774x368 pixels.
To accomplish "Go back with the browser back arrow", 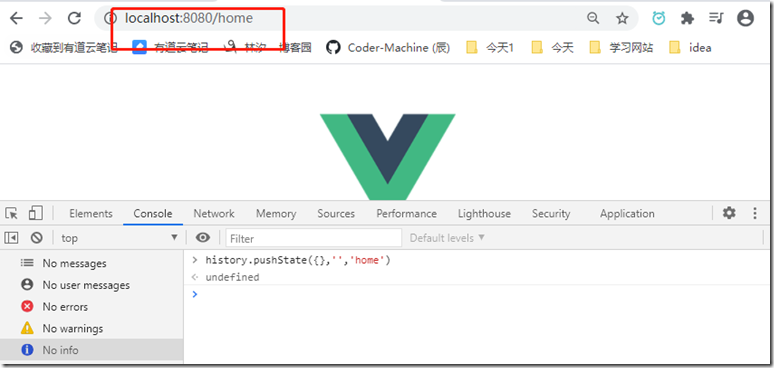I will 16,19.
